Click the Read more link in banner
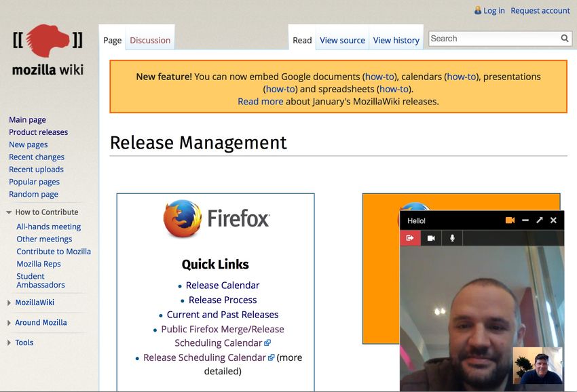The image size is (577, 392). [x=261, y=102]
